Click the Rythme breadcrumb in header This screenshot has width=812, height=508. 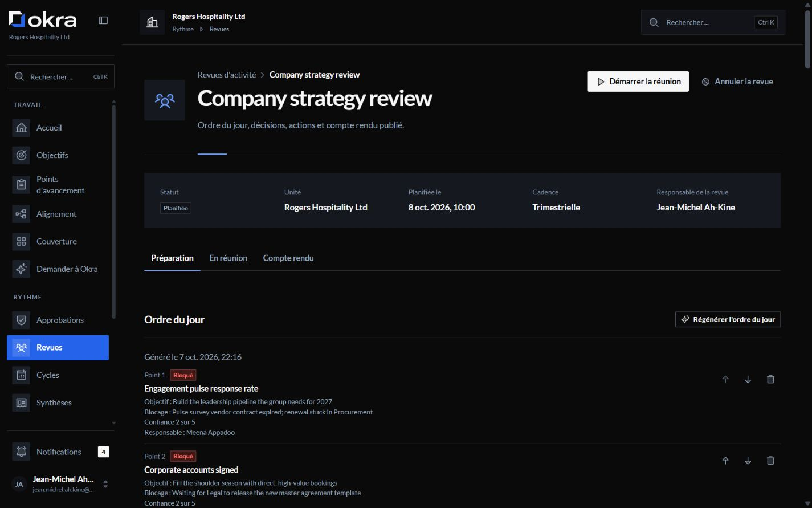coord(183,29)
